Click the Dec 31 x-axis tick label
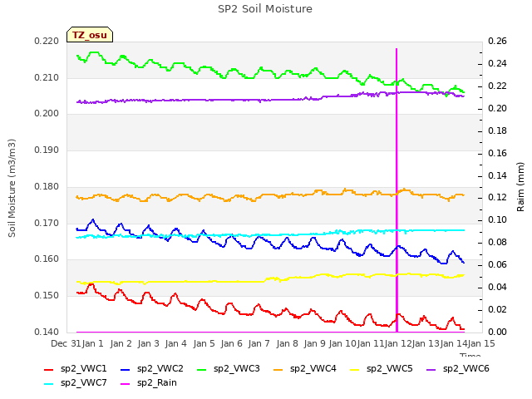This screenshot has height=399, width=532. click(66, 343)
